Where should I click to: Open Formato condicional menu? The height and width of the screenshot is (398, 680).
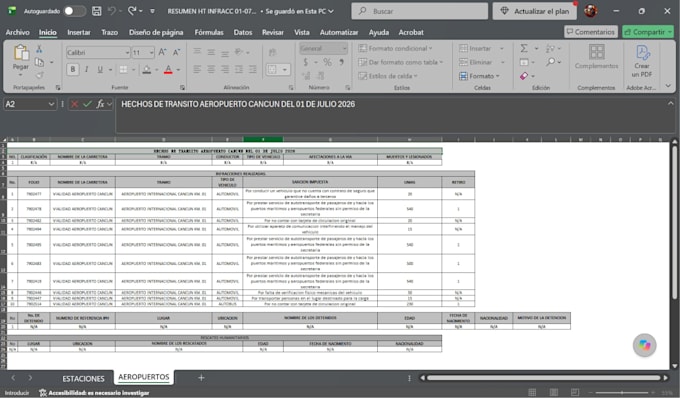coord(395,49)
